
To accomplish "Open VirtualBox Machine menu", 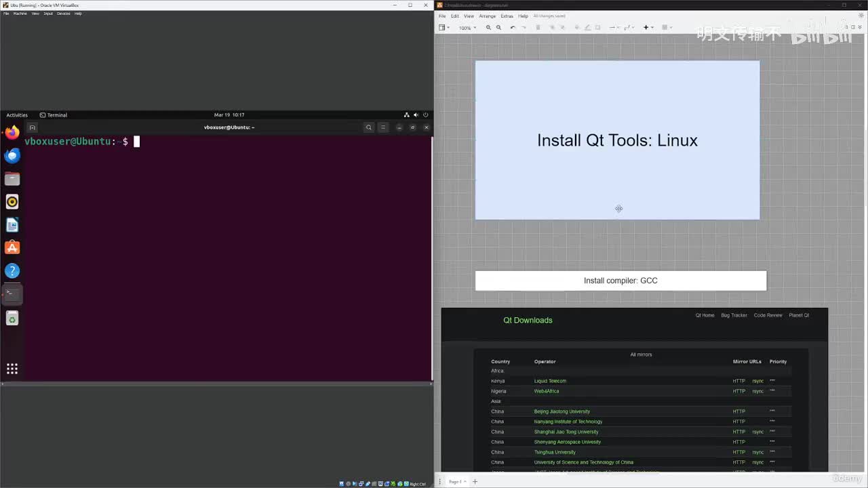I will pos(20,14).
